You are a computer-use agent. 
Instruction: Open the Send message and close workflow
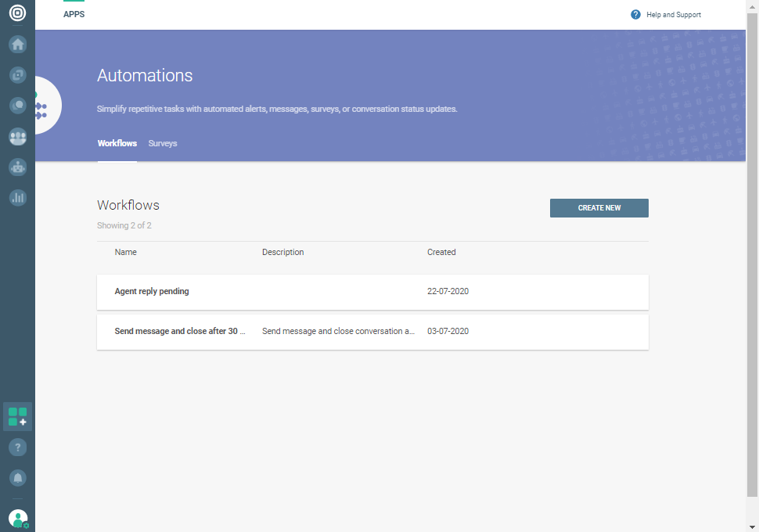click(180, 332)
